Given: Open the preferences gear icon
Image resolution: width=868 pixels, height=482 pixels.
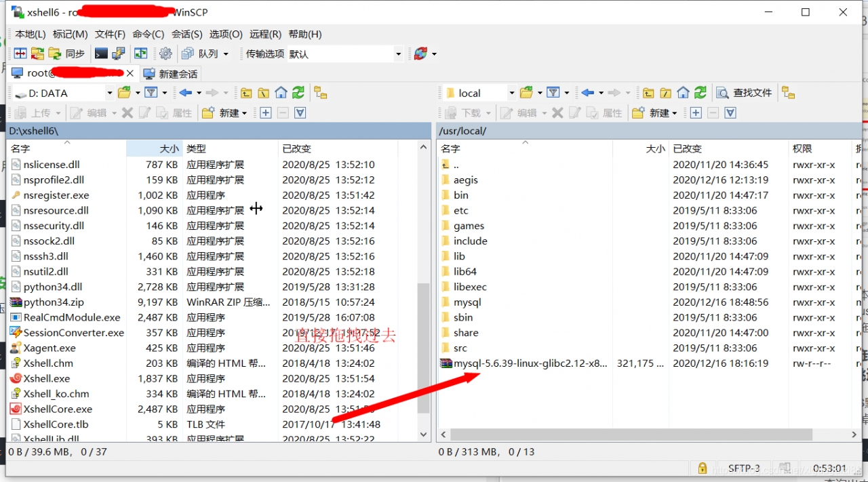Looking at the screenshot, I should 165,54.
